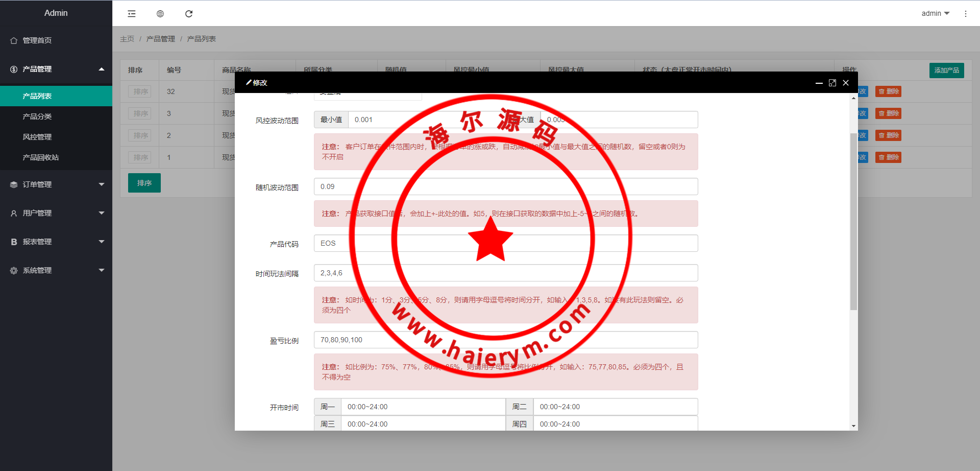Open 风控管理 submenu item
Screen dimensions: 980x471
(37, 137)
